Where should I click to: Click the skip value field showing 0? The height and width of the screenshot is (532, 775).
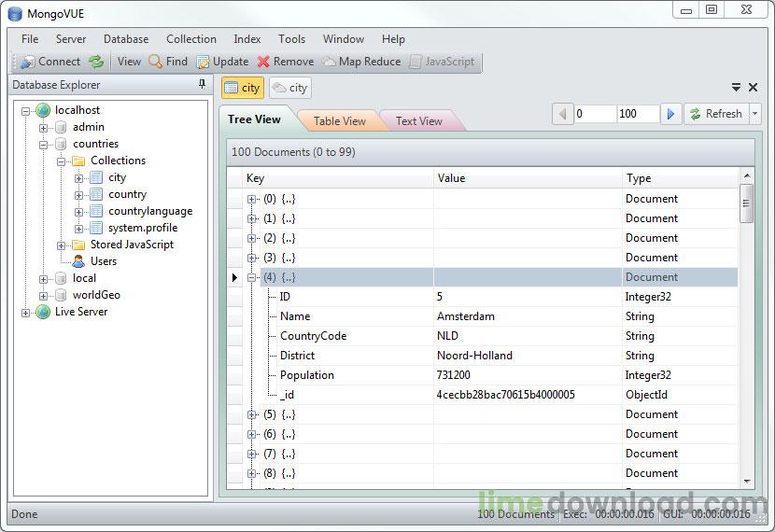tap(595, 114)
